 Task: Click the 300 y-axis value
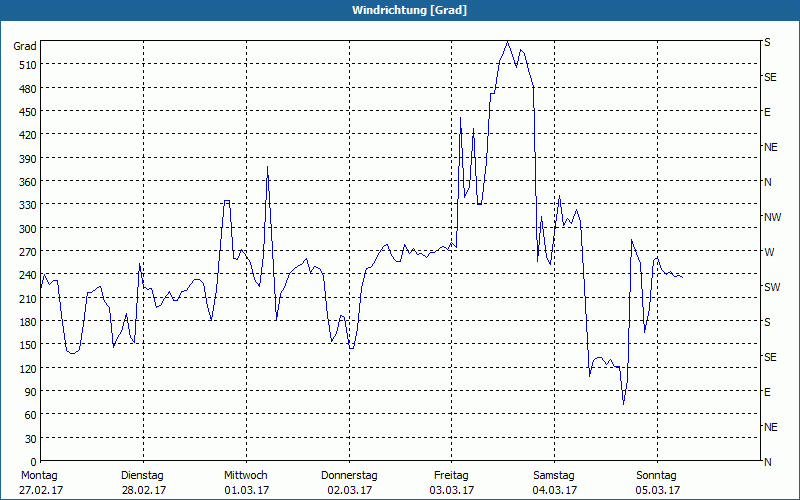point(28,229)
